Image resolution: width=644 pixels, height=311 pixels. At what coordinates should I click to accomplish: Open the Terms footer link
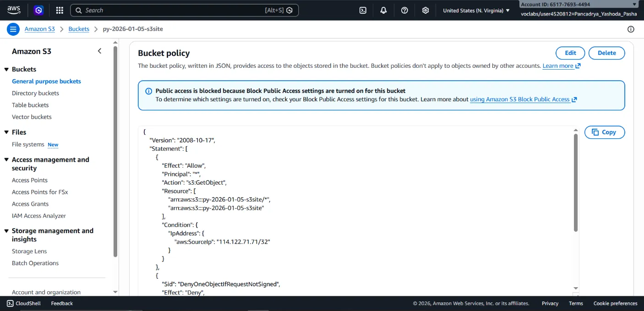click(x=576, y=303)
